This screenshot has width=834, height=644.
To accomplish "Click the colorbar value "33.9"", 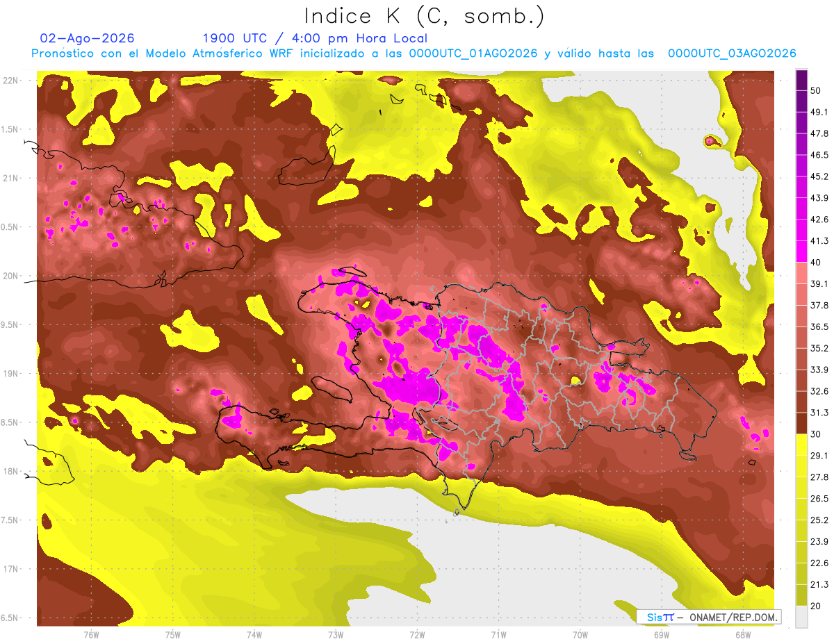I will pyautogui.click(x=820, y=370).
